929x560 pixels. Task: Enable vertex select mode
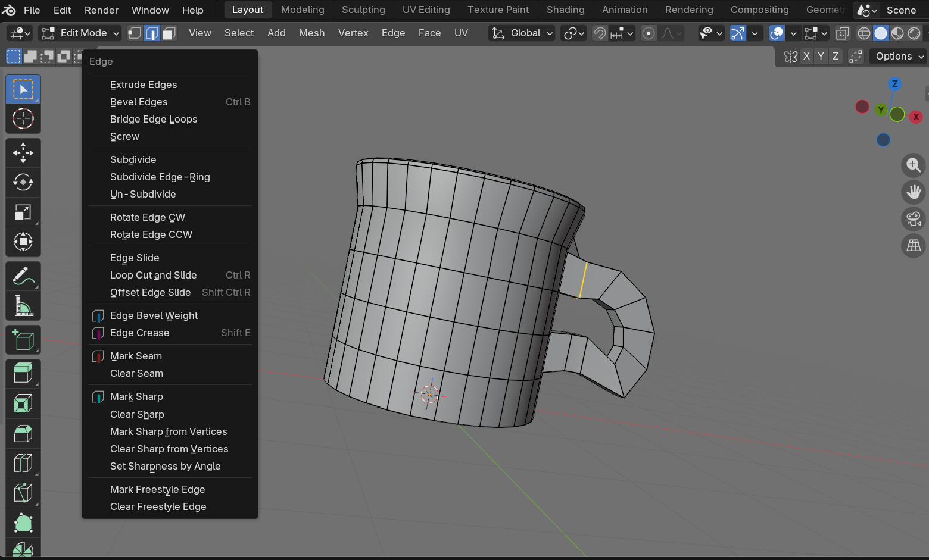(135, 33)
